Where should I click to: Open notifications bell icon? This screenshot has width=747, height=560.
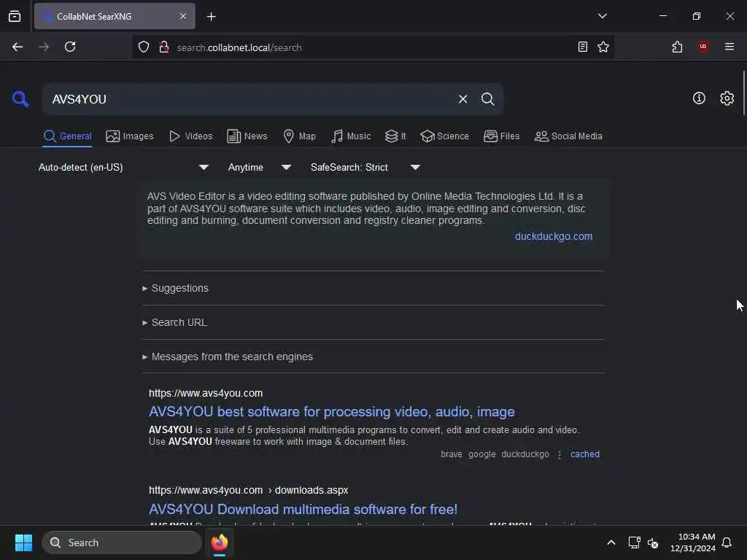click(x=727, y=542)
